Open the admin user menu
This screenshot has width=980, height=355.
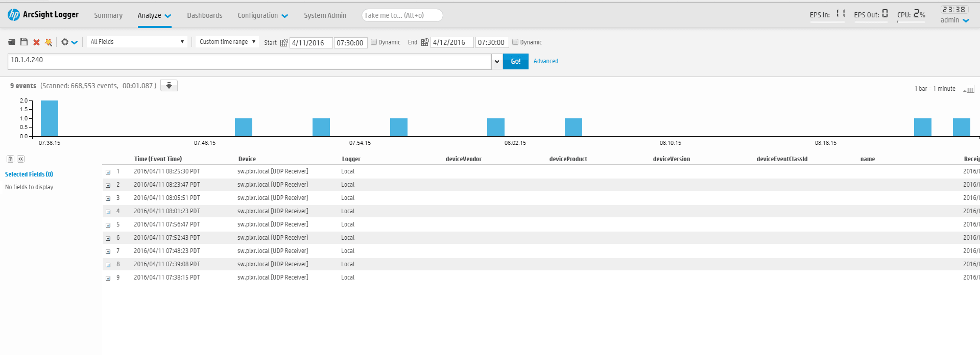[x=954, y=20]
